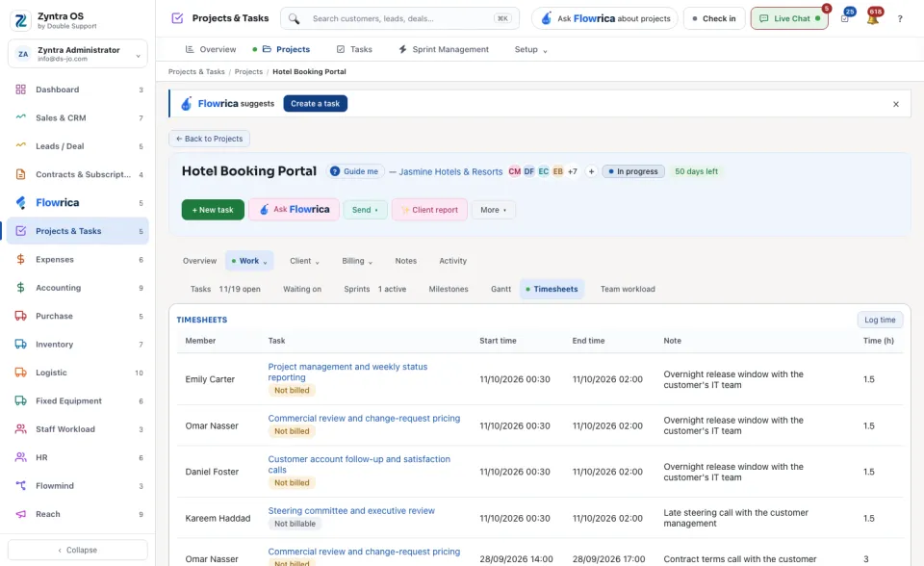Click the Create a task button
The image size is (924, 566).
tap(316, 104)
